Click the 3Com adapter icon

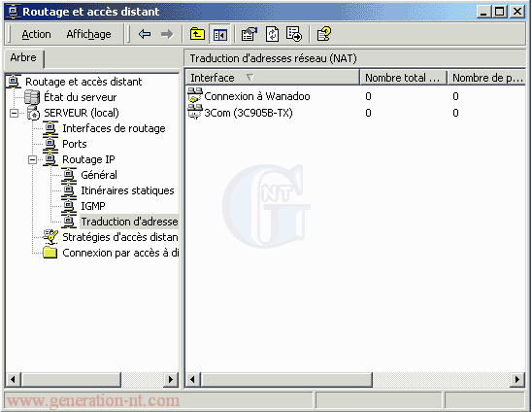coord(195,112)
